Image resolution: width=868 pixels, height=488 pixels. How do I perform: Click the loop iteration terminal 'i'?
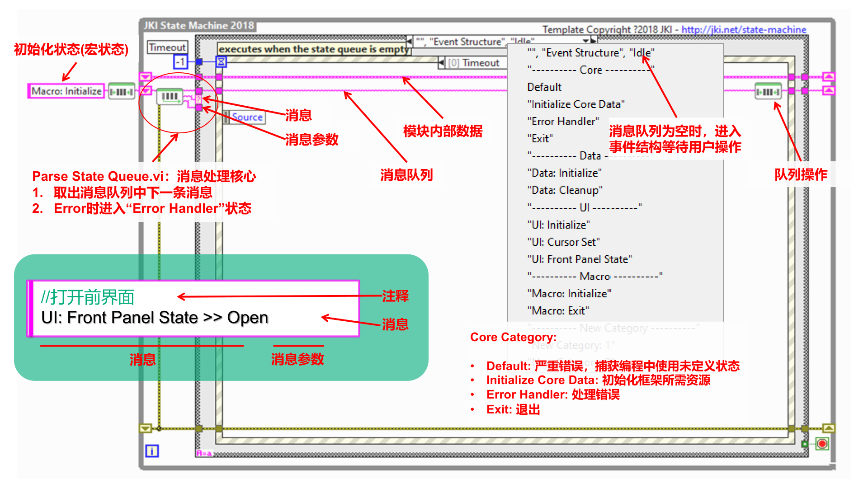pos(152,451)
